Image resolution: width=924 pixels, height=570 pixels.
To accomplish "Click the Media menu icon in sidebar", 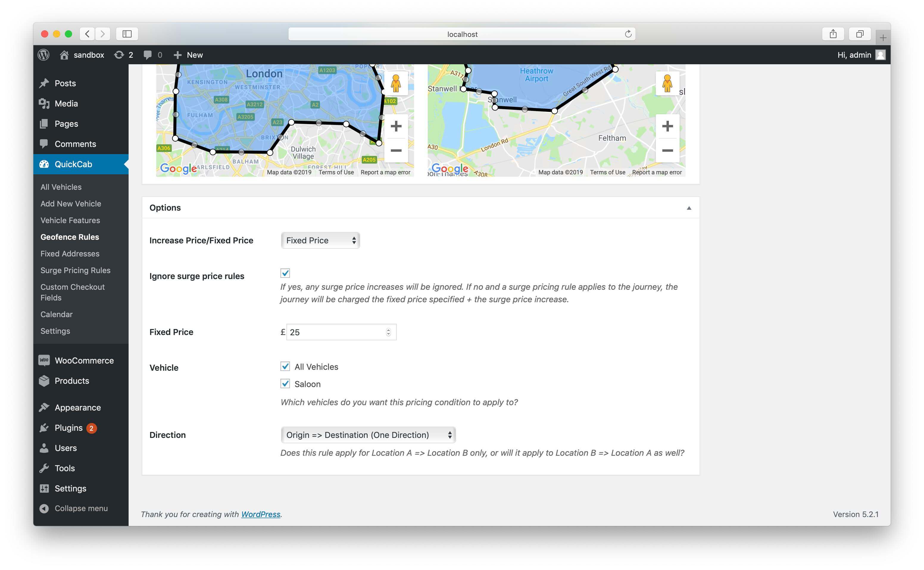I will (x=44, y=104).
